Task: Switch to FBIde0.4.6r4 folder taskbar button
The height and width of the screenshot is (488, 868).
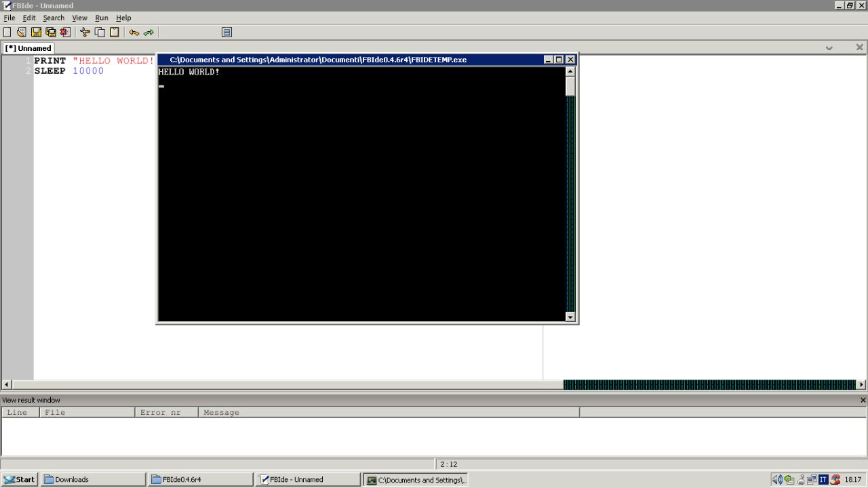Action: pos(200,479)
